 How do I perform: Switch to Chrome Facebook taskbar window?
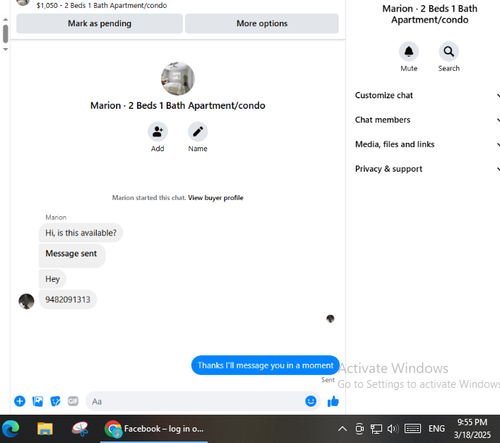[x=154, y=429]
